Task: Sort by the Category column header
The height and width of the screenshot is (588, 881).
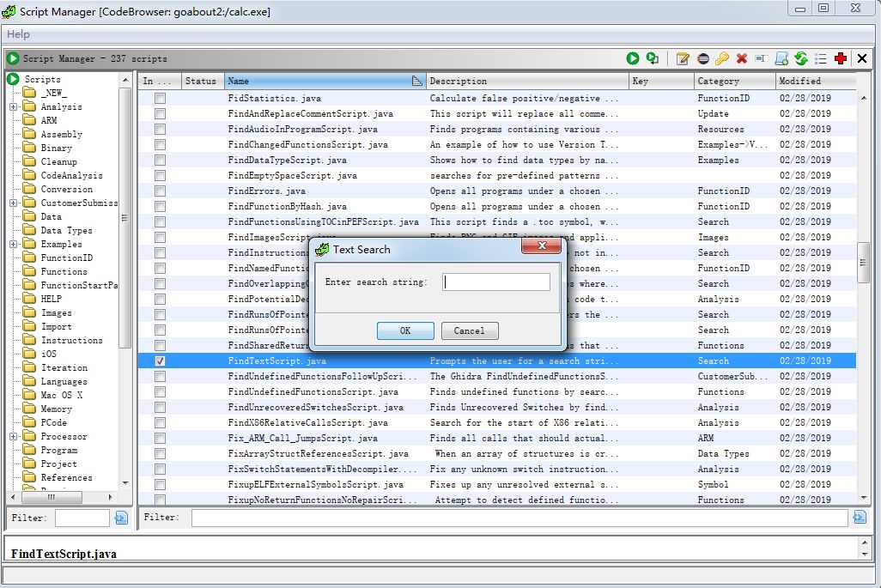Action: pos(735,81)
